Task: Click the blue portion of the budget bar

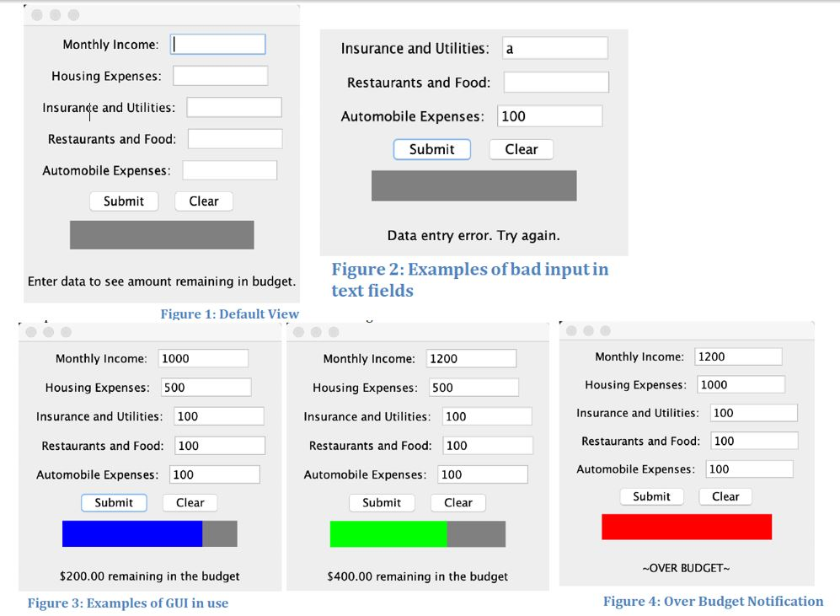Action: pyautogui.click(x=132, y=533)
